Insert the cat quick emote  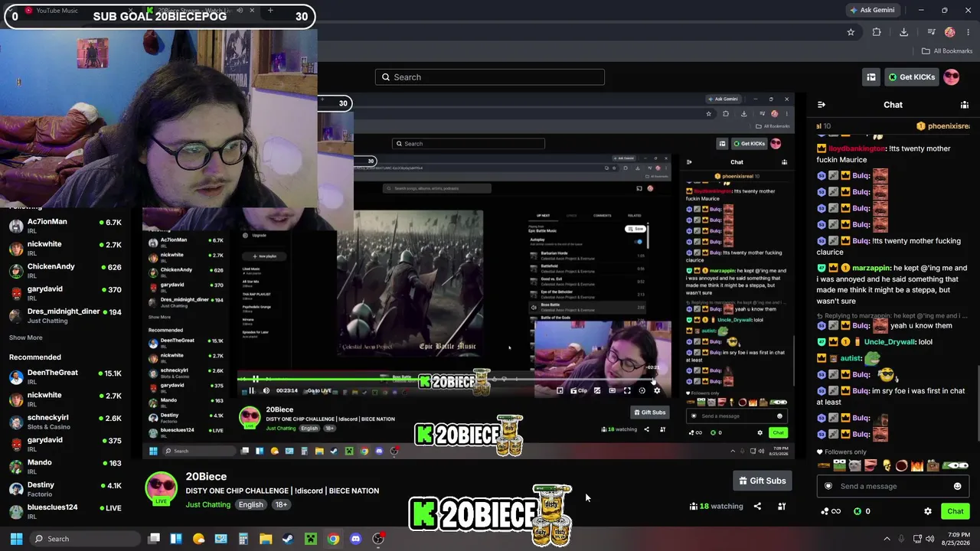click(855, 465)
